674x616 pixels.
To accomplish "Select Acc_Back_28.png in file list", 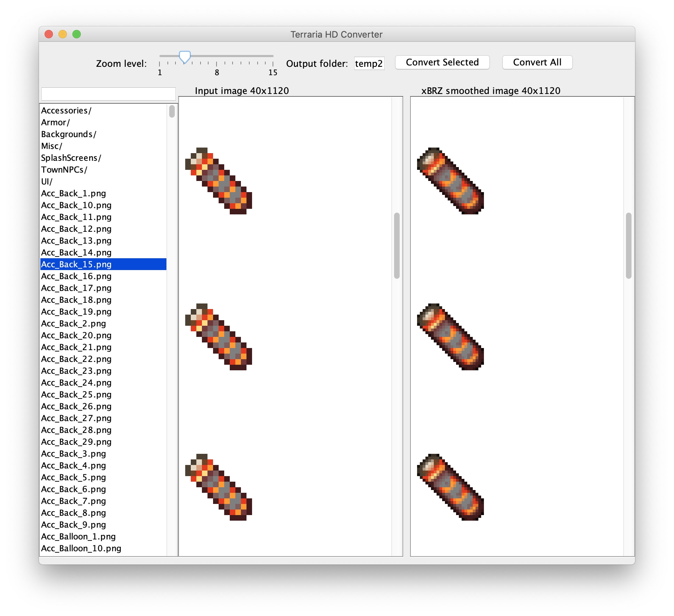I will tap(103, 430).
